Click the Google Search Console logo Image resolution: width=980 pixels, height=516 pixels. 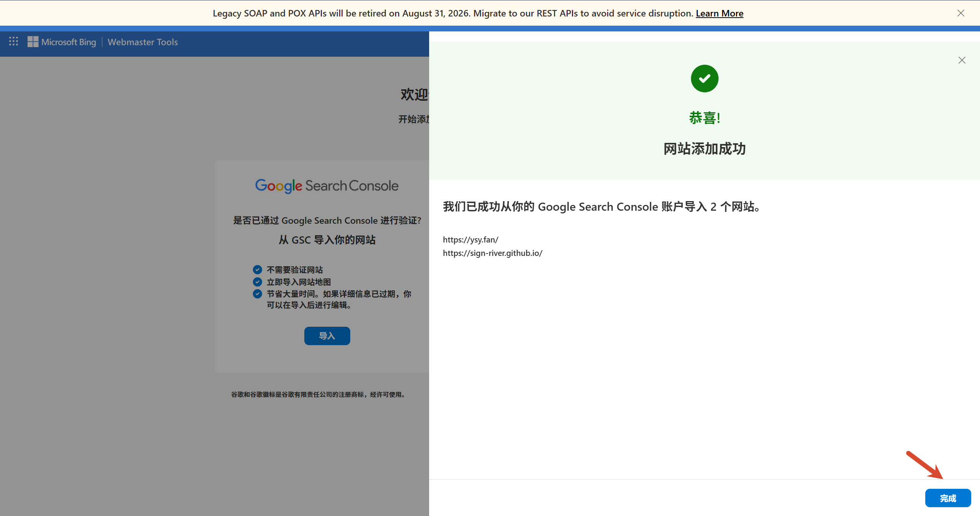click(327, 186)
